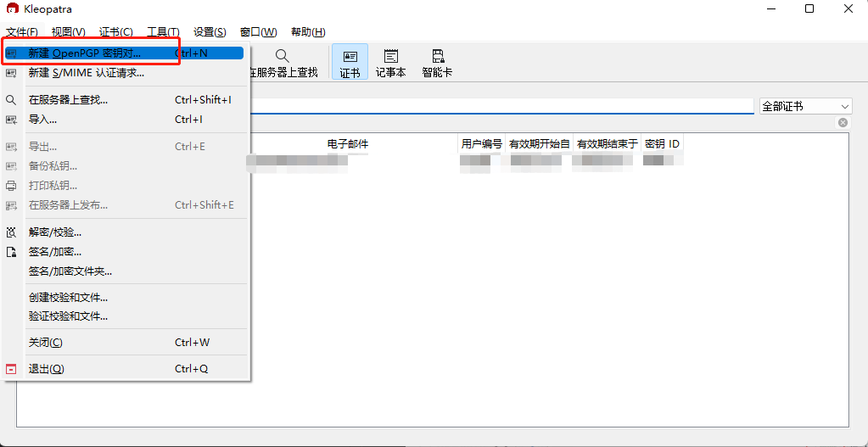Choose 退出(Q) menu entry
868x447 pixels.
tap(125, 368)
